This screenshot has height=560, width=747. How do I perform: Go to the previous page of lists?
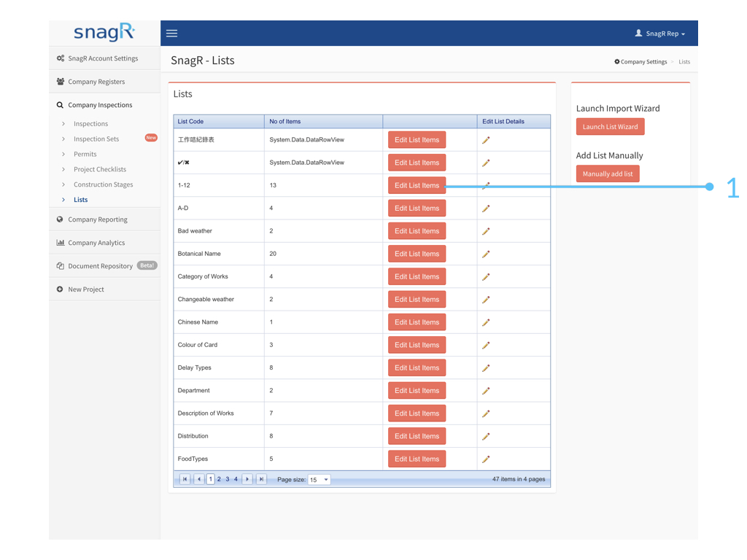[x=199, y=480]
